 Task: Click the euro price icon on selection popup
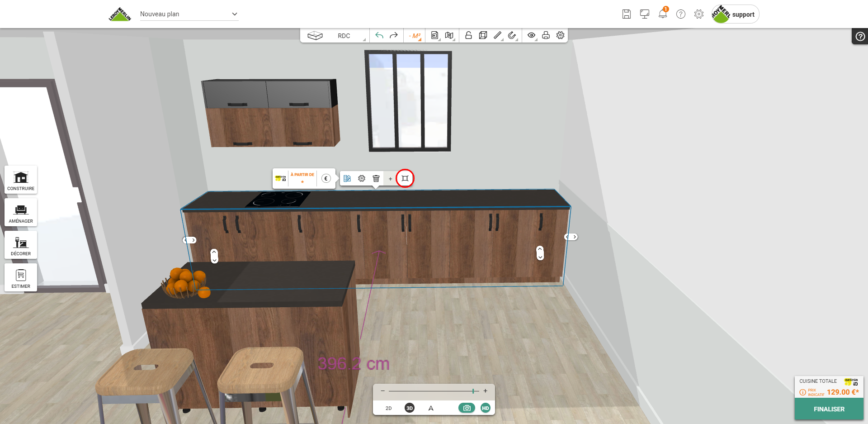pyautogui.click(x=326, y=178)
